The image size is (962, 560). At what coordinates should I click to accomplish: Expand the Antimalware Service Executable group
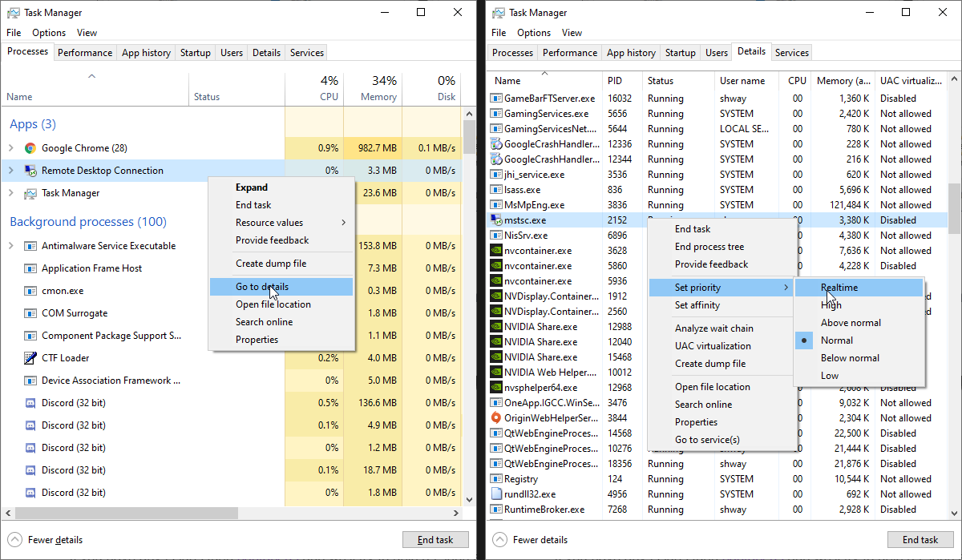11,246
